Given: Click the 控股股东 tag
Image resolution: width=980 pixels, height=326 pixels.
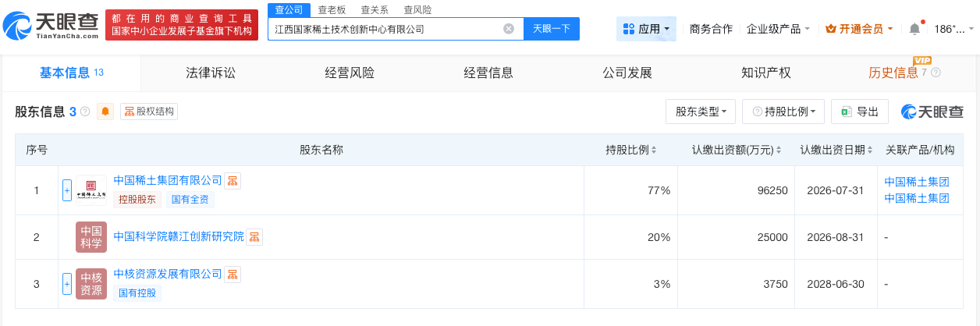Looking at the screenshot, I should [138, 200].
